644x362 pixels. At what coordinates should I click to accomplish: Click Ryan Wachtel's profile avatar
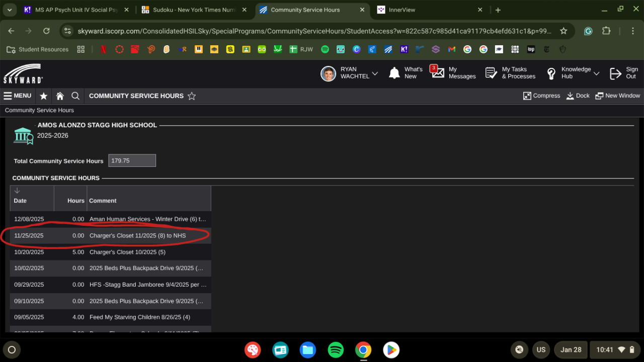coord(328,73)
